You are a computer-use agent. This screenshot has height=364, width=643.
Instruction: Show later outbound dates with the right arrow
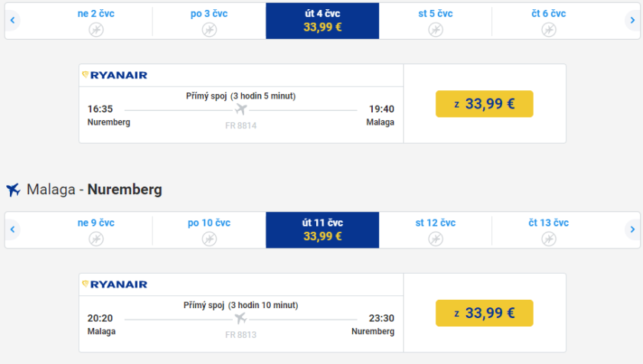point(632,21)
